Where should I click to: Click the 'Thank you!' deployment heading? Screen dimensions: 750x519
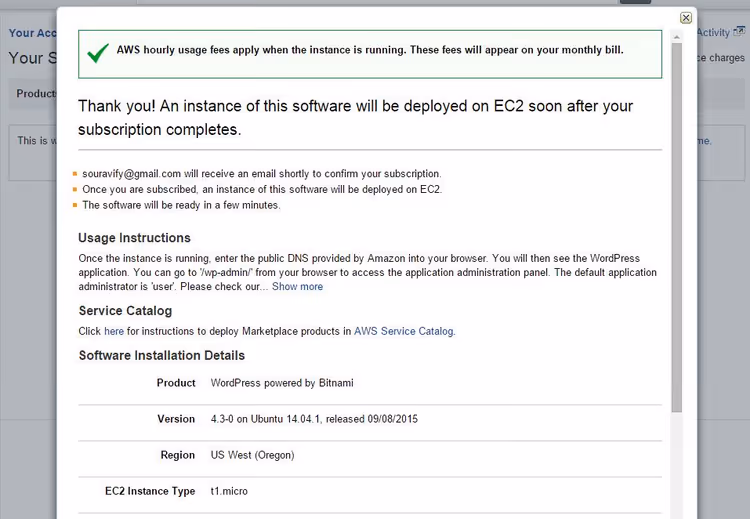[x=355, y=118]
